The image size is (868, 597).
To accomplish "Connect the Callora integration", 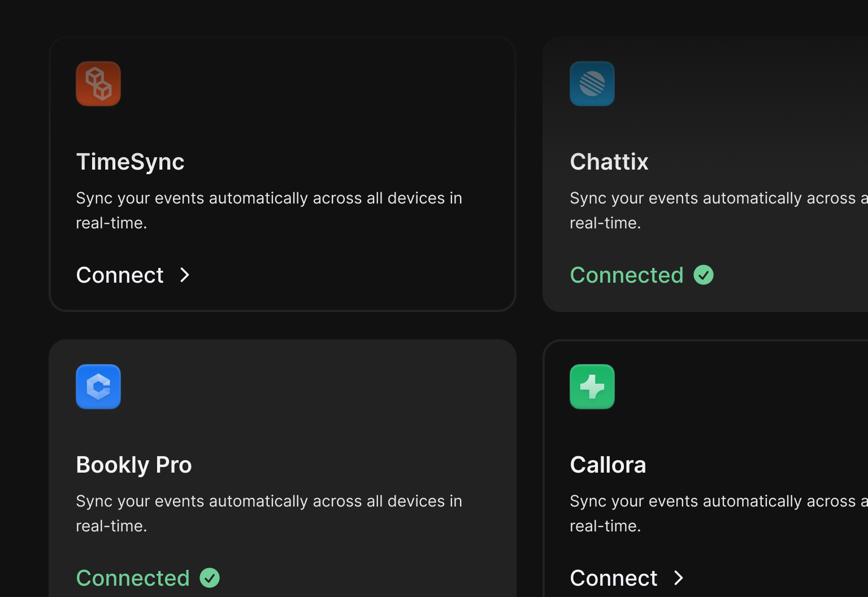I will 627,578.
